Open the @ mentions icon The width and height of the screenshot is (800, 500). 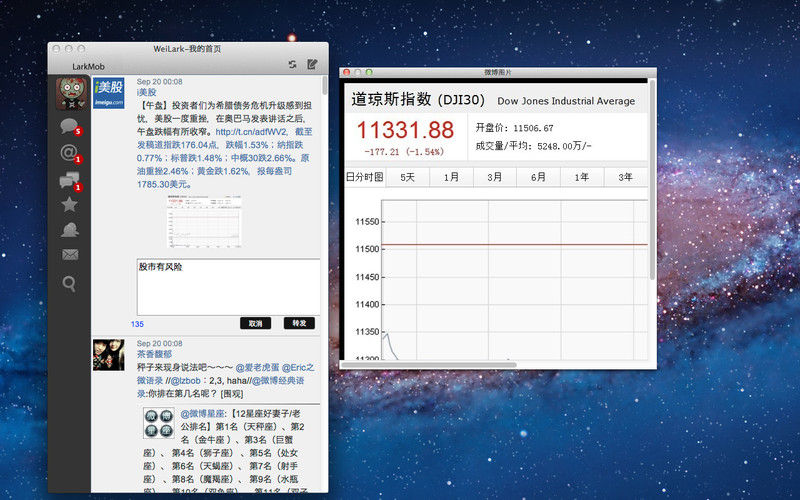pos(70,153)
